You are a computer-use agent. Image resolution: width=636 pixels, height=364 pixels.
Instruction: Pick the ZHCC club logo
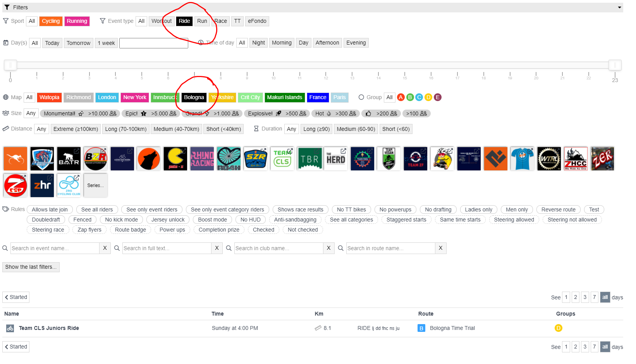576,159
